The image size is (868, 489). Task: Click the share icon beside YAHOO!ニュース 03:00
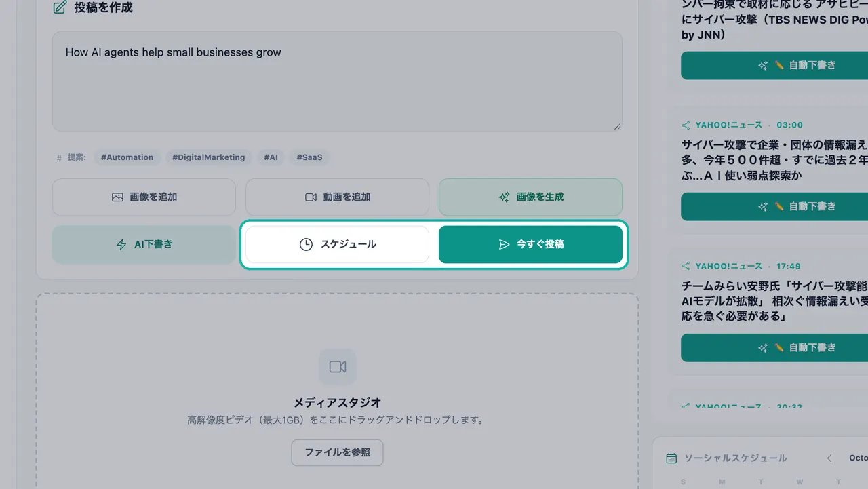pyautogui.click(x=686, y=125)
